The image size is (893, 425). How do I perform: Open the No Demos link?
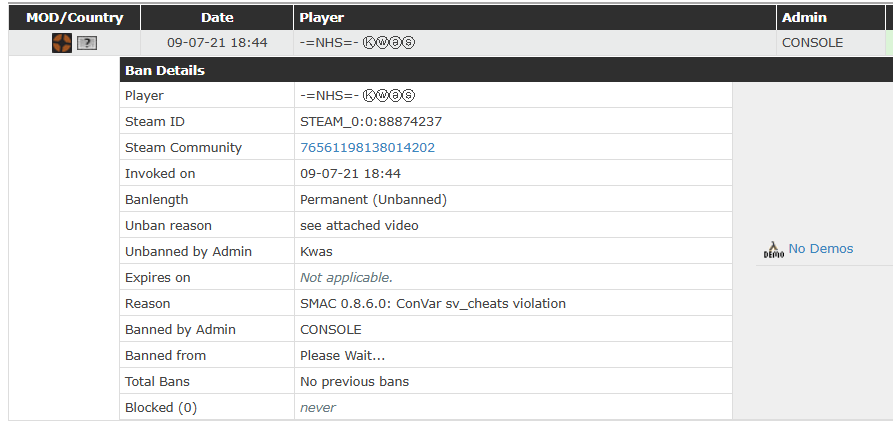[820, 249]
